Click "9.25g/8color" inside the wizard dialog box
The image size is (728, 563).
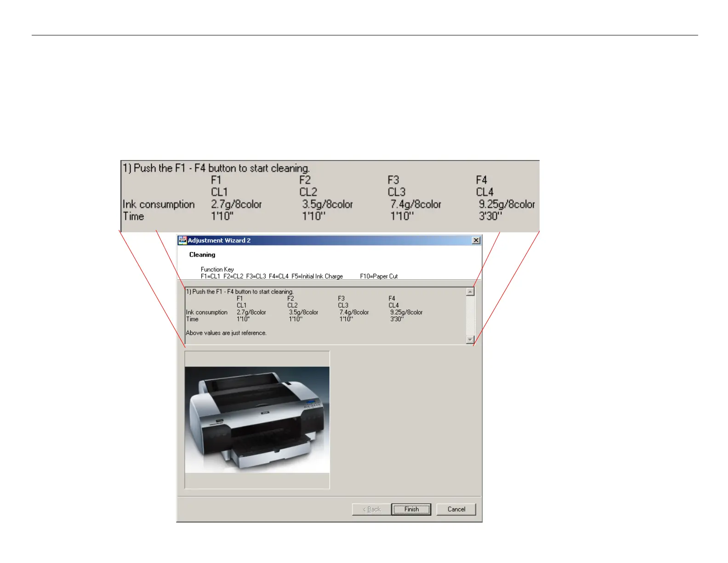[x=407, y=312]
